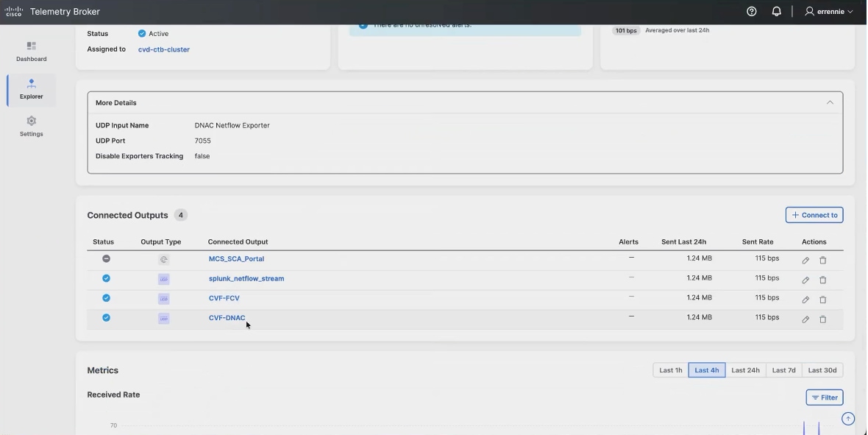Click the MCS_SCA_Portal output type icon

(163, 259)
